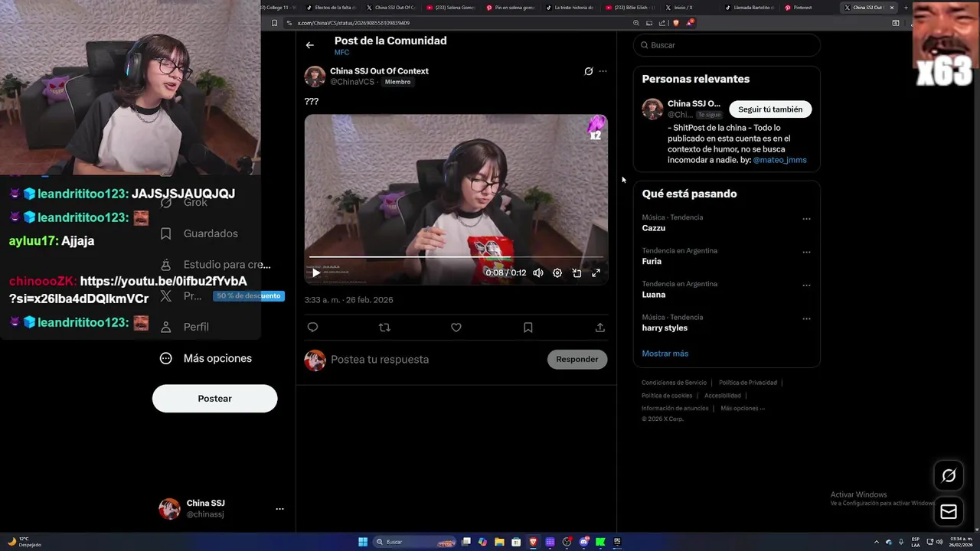Image resolution: width=980 pixels, height=551 pixels.
Task: Expand the Más opciones footer dropdown
Action: click(743, 409)
